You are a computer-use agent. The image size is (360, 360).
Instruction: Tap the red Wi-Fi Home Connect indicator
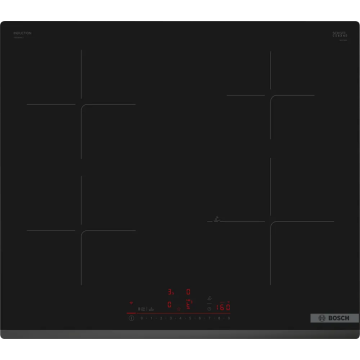(x=131, y=303)
